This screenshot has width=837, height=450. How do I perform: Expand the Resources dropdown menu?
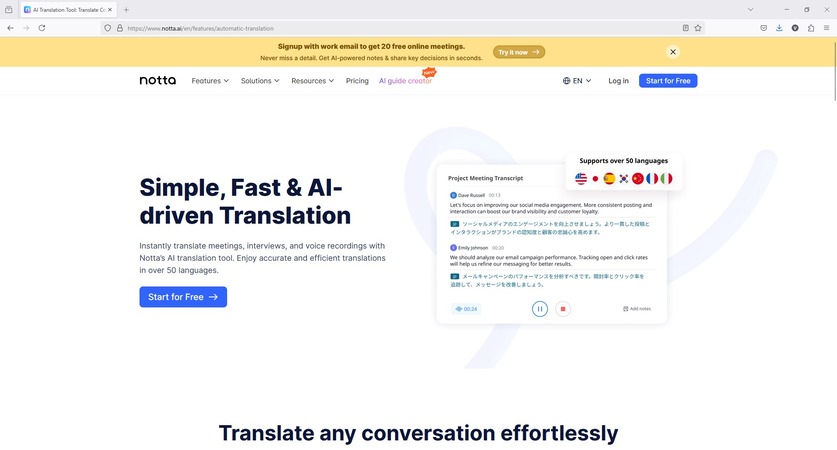tap(312, 81)
